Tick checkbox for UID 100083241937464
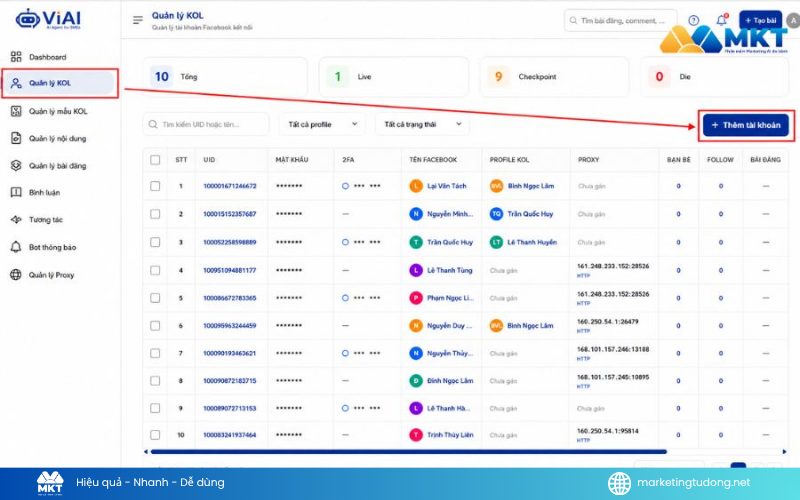 [x=155, y=435]
